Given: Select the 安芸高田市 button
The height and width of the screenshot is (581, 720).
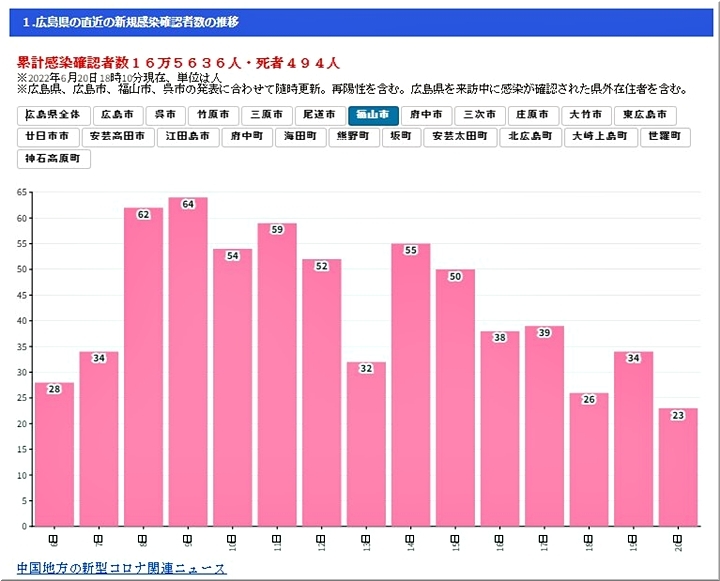Looking at the screenshot, I should coord(120,137).
